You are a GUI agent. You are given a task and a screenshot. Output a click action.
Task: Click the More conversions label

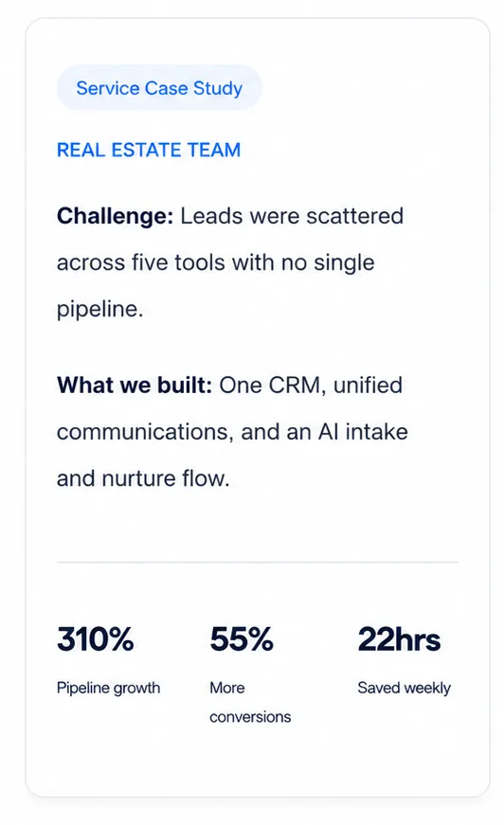point(250,703)
